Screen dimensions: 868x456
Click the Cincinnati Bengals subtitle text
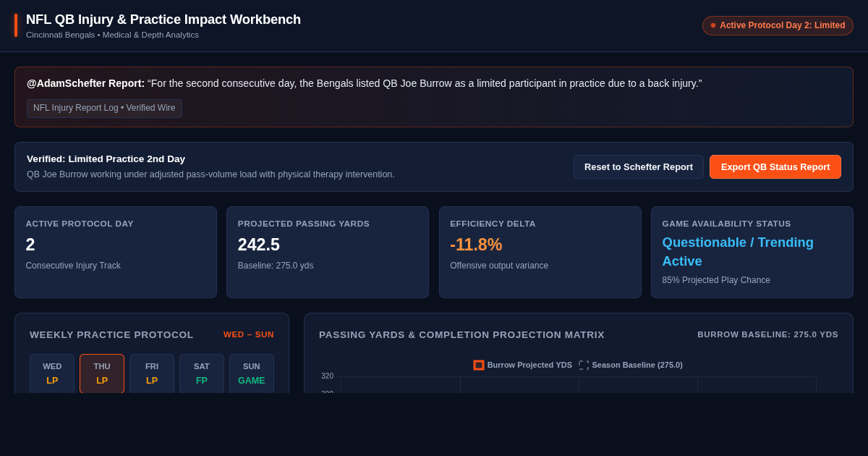click(x=112, y=35)
